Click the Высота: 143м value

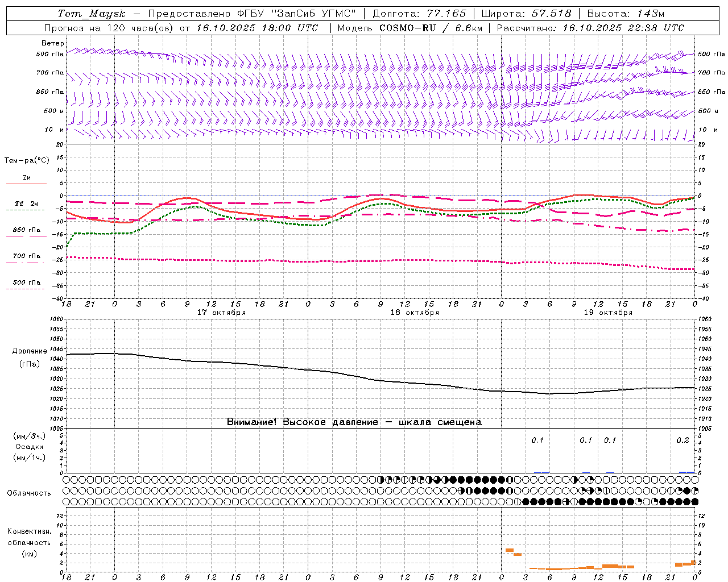(x=626, y=14)
